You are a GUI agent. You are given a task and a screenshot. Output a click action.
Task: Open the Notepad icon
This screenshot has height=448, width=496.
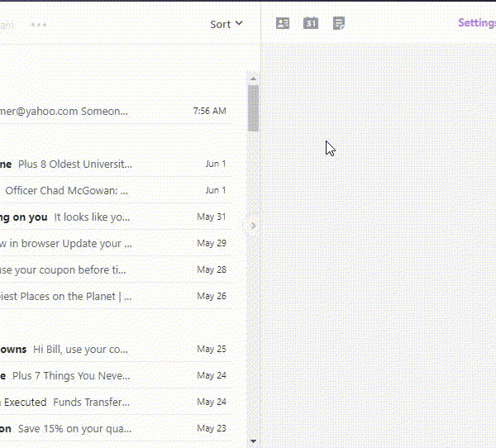339,23
